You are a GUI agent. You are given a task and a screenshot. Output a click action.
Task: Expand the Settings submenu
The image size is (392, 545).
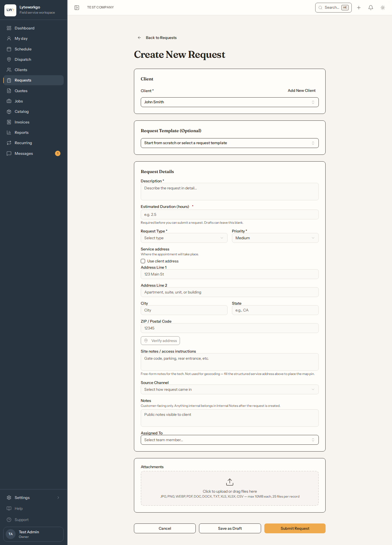pos(33,498)
